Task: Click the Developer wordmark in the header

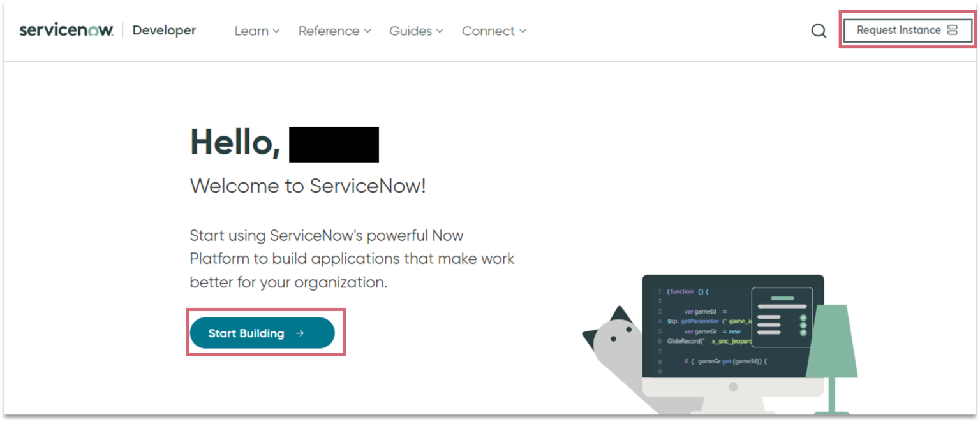Action: click(x=163, y=30)
